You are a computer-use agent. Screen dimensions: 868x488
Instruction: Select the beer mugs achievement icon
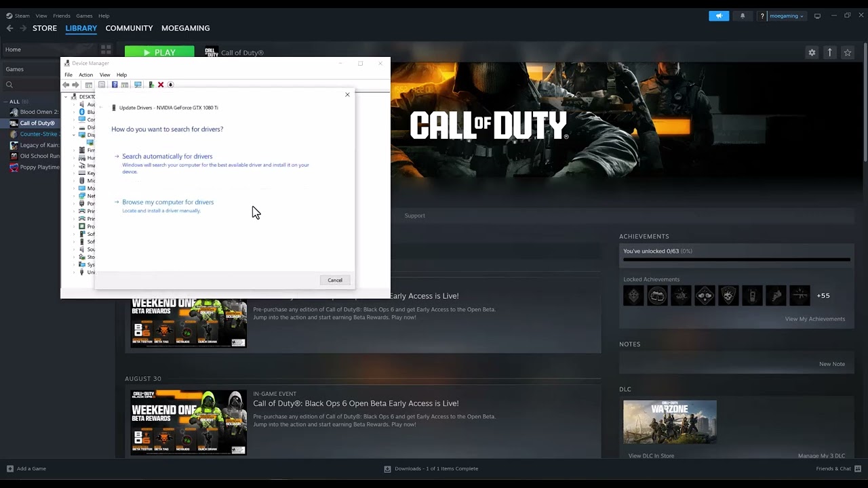(x=657, y=296)
